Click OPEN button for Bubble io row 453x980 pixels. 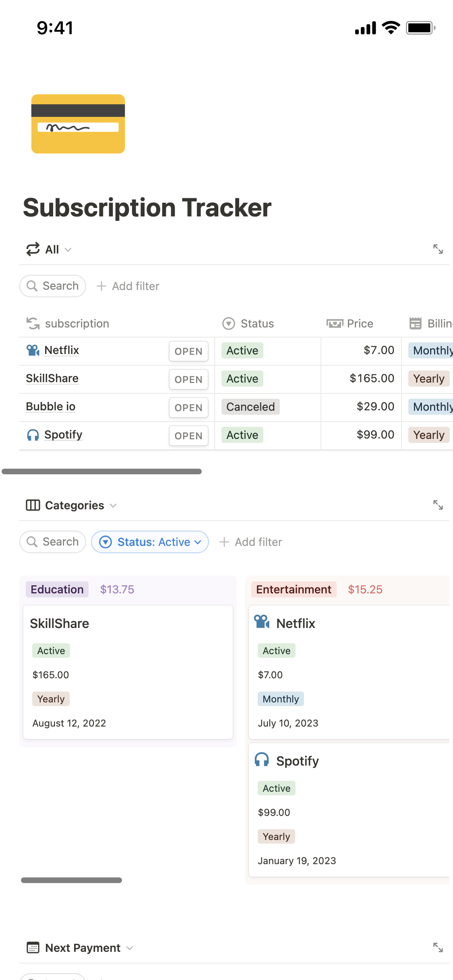[x=188, y=408]
